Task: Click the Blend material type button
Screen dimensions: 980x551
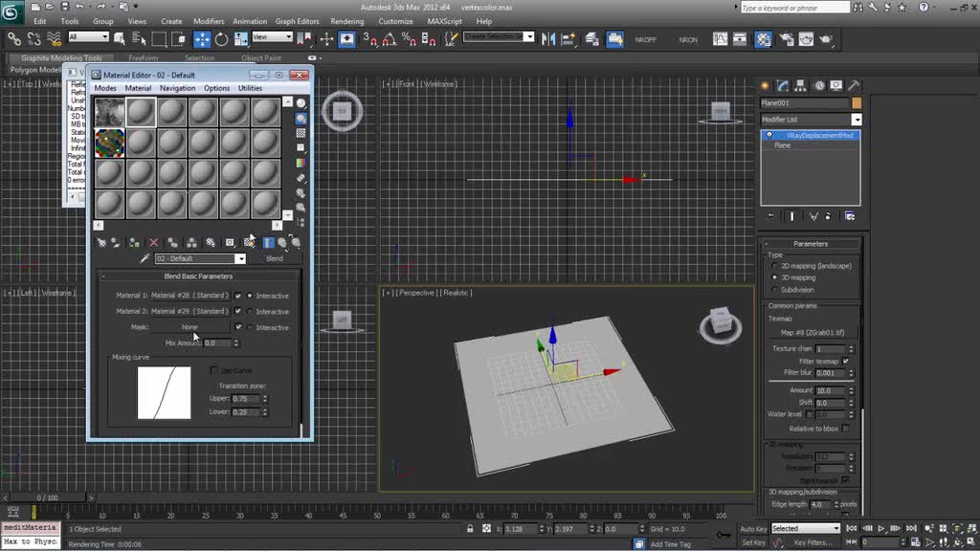Action: click(275, 258)
